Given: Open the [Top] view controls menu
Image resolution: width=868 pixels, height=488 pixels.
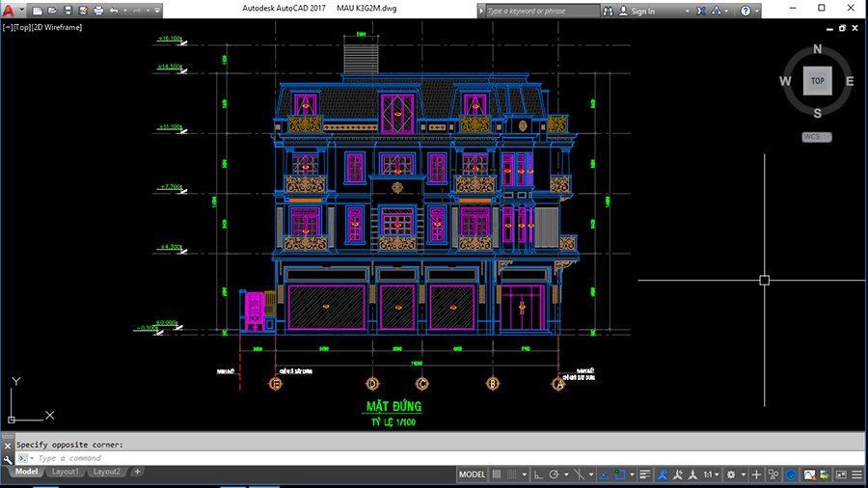Looking at the screenshot, I should tap(22, 27).
